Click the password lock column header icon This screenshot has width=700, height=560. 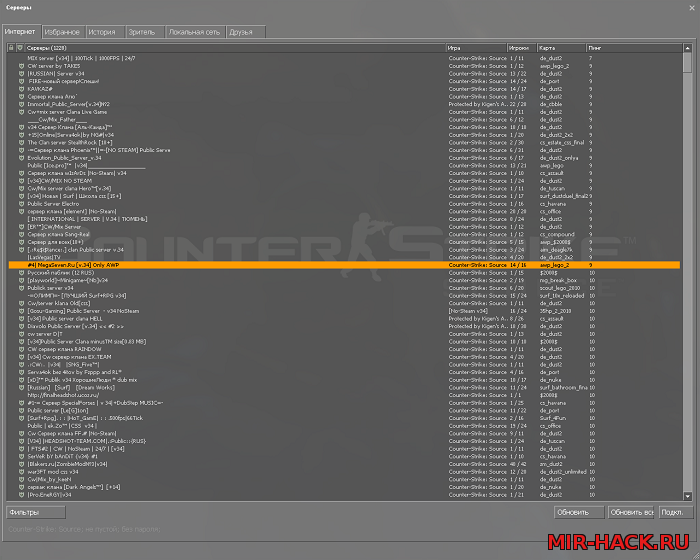pyautogui.click(x=10, y=47)
